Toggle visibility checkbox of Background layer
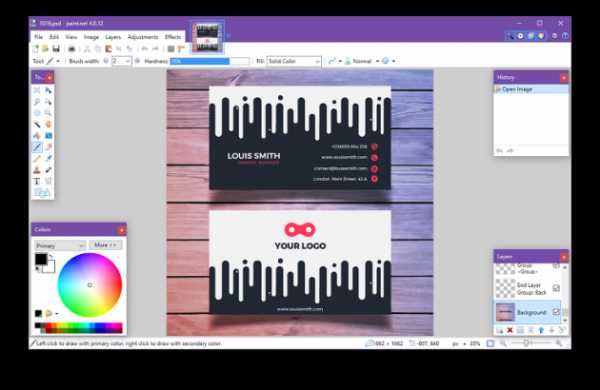This screenshot has height=390, width=600. 556,312
